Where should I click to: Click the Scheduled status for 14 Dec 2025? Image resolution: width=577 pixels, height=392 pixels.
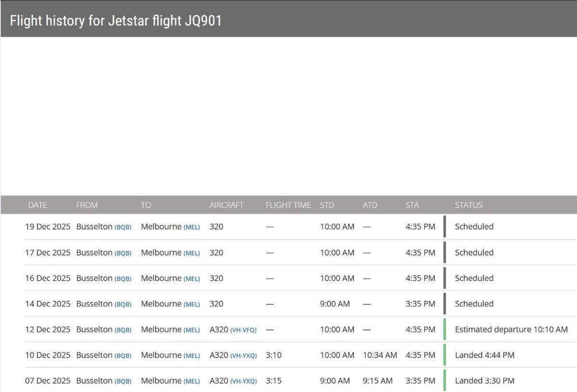click(474, 304)
